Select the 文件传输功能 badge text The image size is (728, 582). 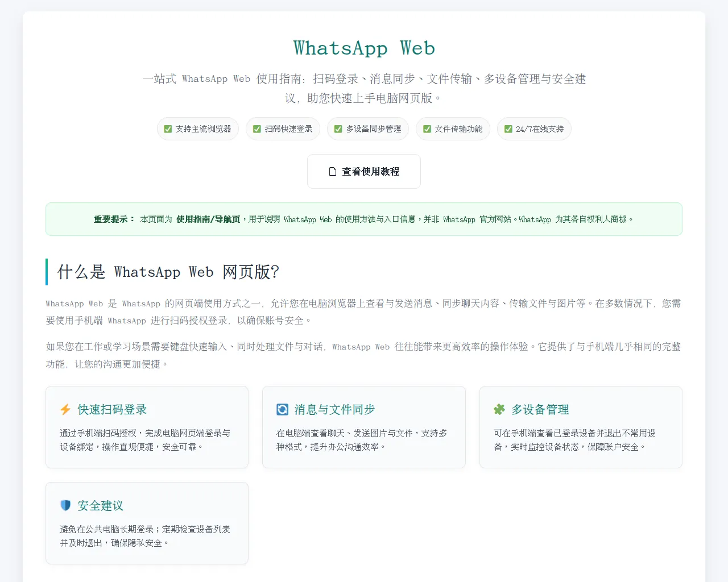click(x=458, y=129)
